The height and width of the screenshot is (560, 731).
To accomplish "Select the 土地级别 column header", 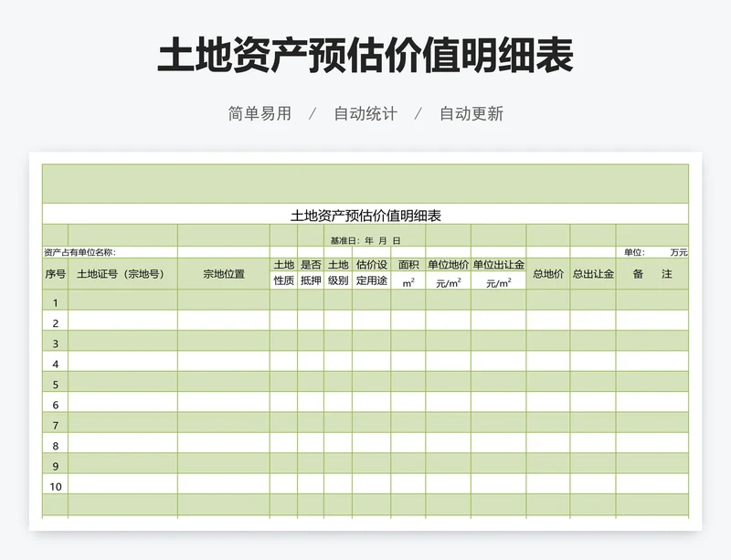I will point(338,273).
